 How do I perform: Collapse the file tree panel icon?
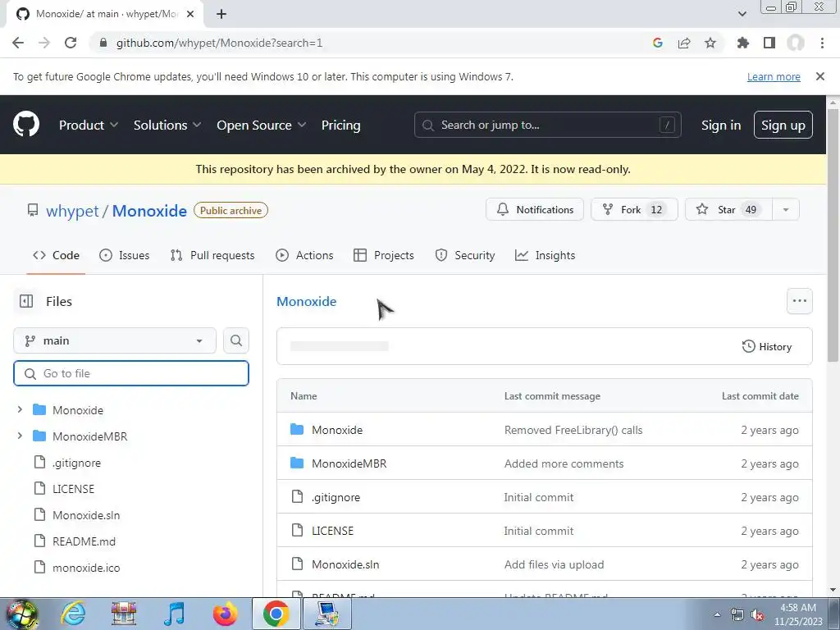(x=26, y=301)
